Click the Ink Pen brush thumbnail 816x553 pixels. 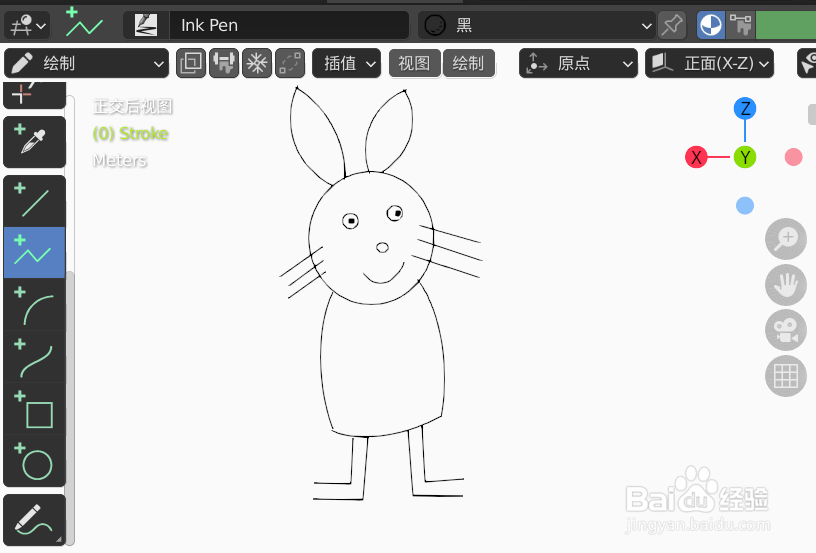[146, 25]
